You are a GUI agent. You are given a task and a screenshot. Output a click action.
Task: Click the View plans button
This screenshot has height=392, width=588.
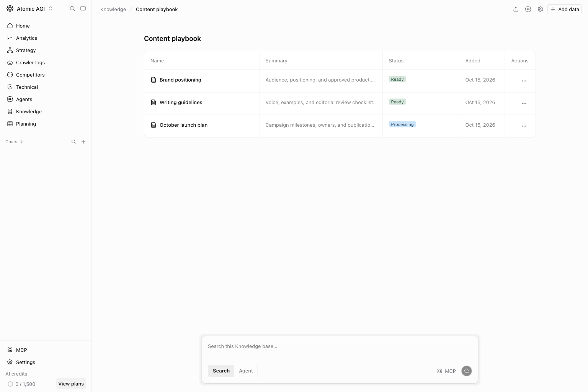[71, 384]
